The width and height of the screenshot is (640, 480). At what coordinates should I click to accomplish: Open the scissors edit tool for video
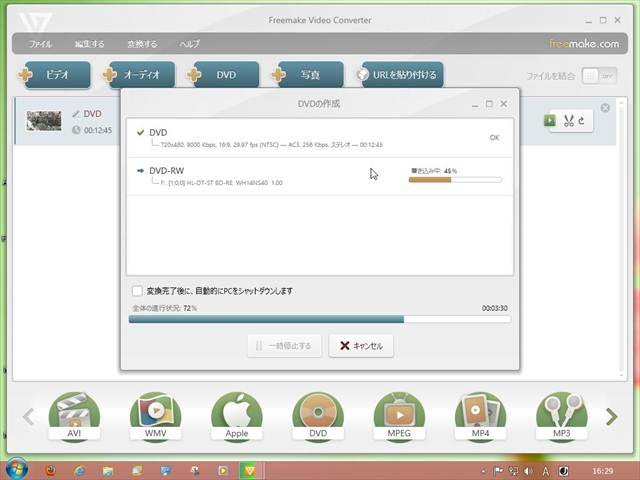(x=571, y=121)
